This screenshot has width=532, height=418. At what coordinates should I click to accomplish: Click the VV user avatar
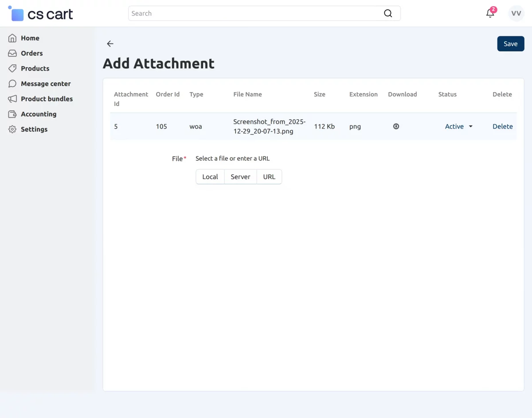click(x=516, y=13)
